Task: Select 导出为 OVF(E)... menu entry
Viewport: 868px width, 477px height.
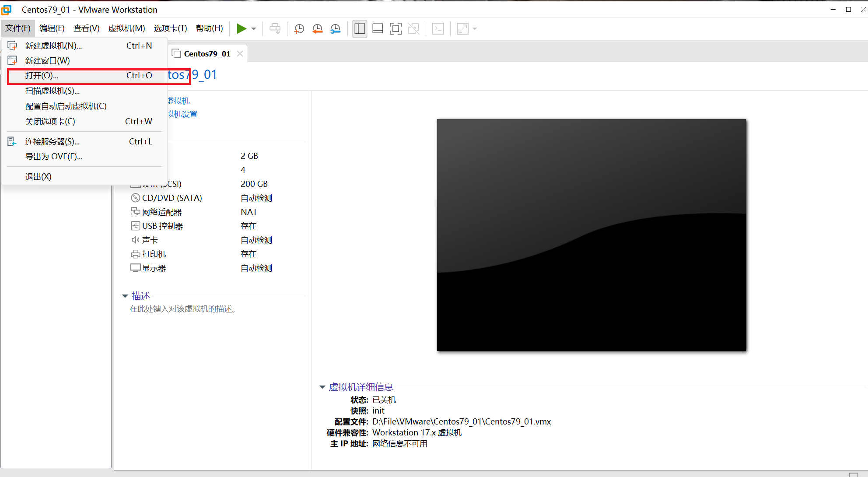Action: click(x=84, y=156)
